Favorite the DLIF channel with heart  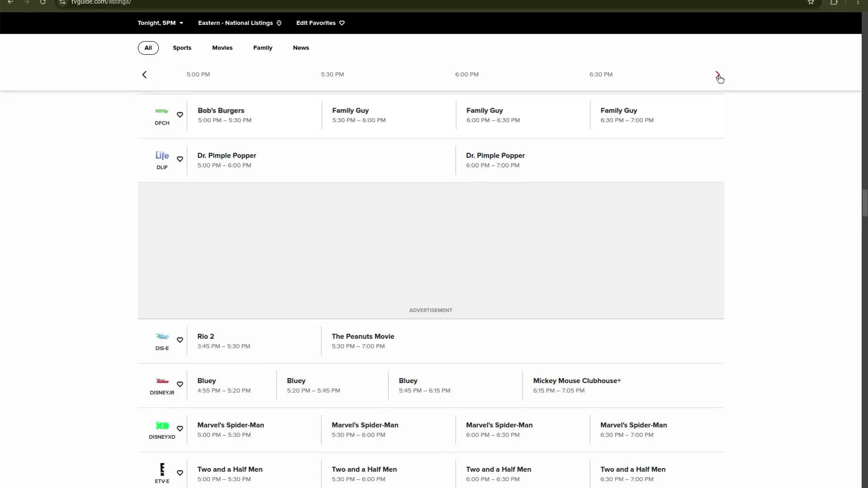180,159
